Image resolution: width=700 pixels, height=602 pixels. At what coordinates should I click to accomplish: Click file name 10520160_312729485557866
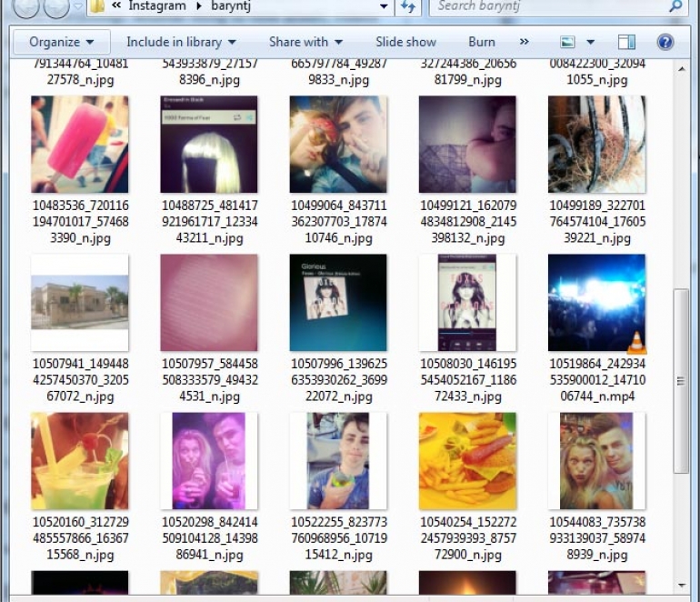click(80, 538)
